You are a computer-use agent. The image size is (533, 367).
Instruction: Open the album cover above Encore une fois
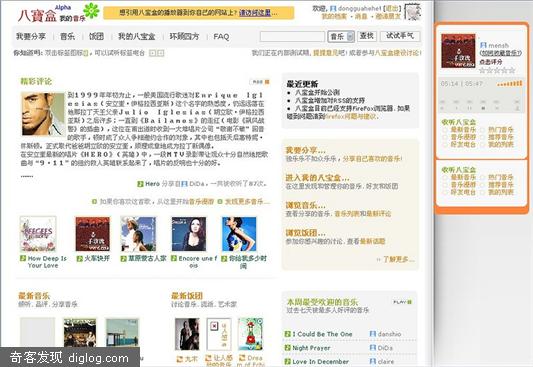(189, 234)
